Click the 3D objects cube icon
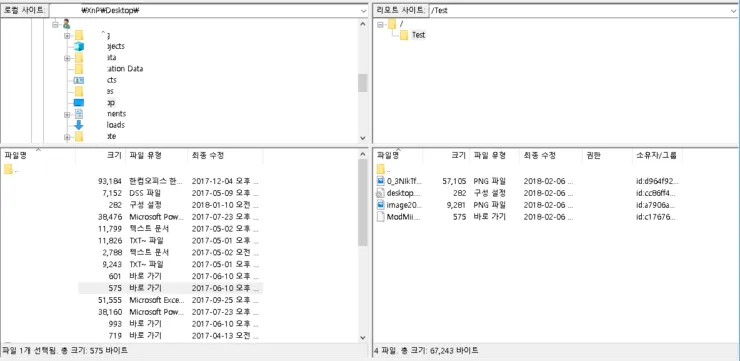Screen dimensions: 740x361 79,46
